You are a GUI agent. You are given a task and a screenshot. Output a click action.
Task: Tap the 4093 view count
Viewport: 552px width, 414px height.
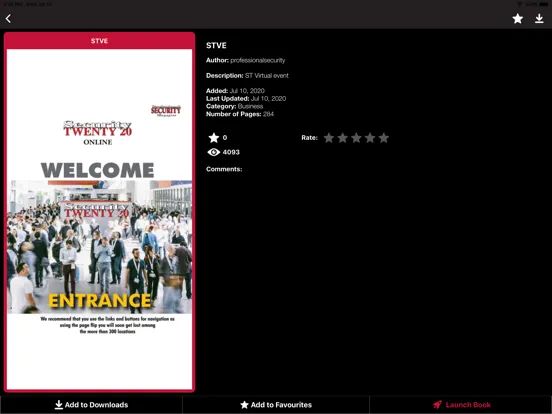(231, 152)
